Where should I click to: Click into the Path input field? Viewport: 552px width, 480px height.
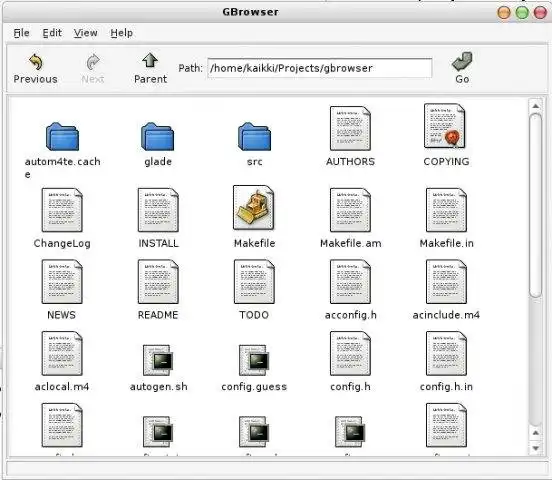coord(320,68)
